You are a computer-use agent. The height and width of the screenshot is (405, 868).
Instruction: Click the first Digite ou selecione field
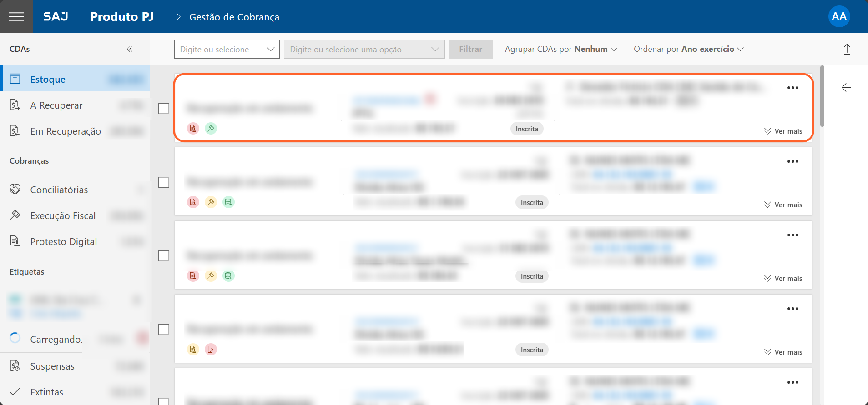(x=227, y=49)
